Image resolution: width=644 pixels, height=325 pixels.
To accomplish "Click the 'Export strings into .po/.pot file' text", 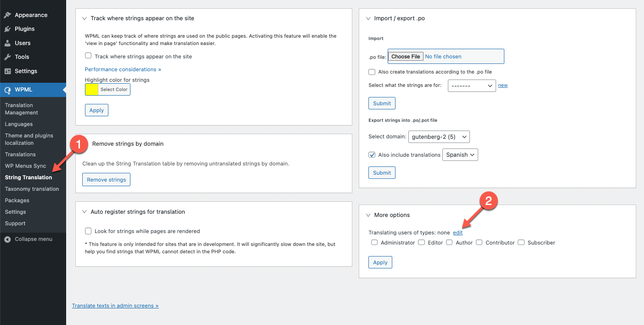I will [403, 120].
